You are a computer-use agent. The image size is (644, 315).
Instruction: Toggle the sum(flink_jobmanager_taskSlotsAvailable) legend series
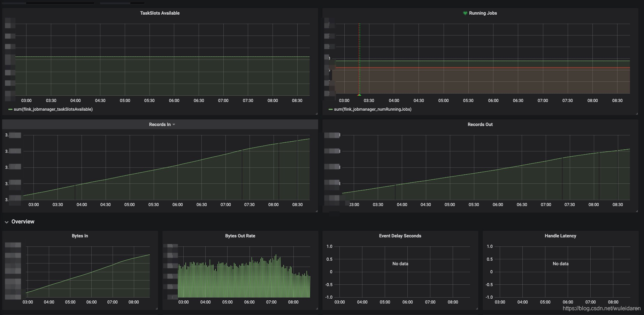[x=53, y=109]
